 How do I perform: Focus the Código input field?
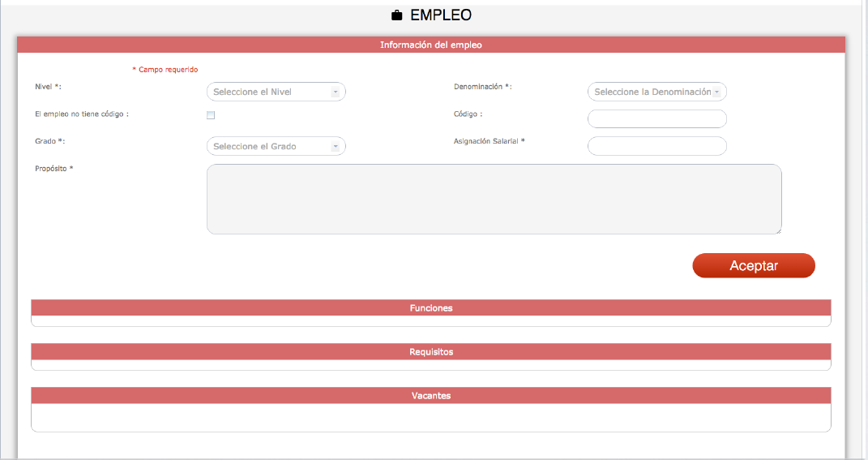pos(656,118)
